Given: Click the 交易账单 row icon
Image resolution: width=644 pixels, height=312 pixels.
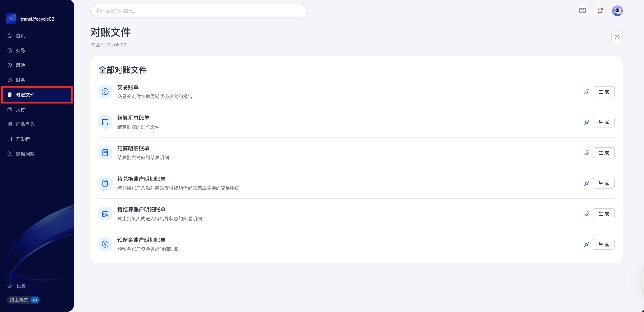Looking at the screenshot, I should (105, 92).
